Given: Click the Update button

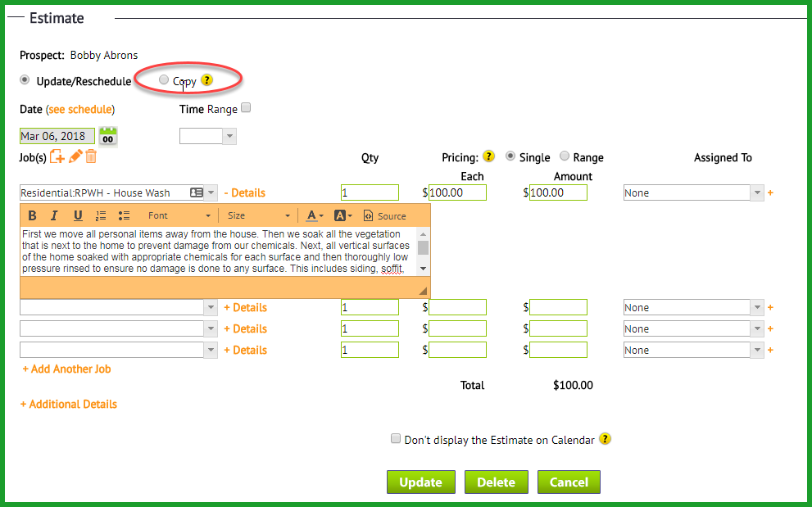Looking at the screenshot, I should click(421, 482).
